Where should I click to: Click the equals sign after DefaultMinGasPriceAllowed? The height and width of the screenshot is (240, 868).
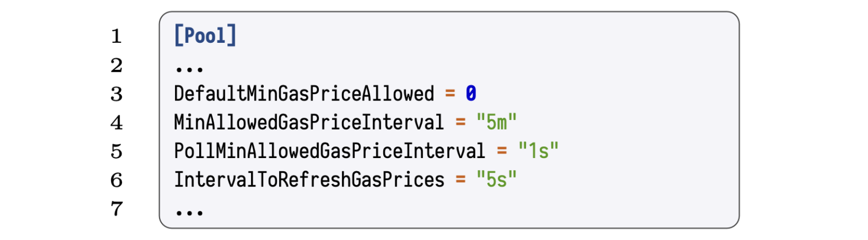pos(450,94)
